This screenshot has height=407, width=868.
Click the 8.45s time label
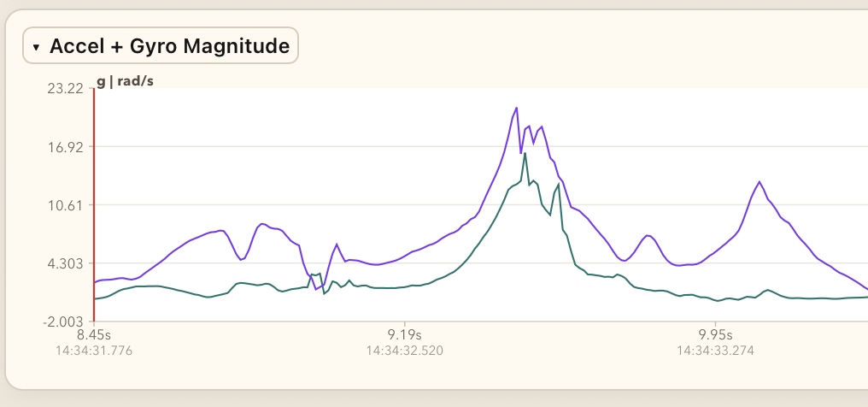[x=94, y=334]
